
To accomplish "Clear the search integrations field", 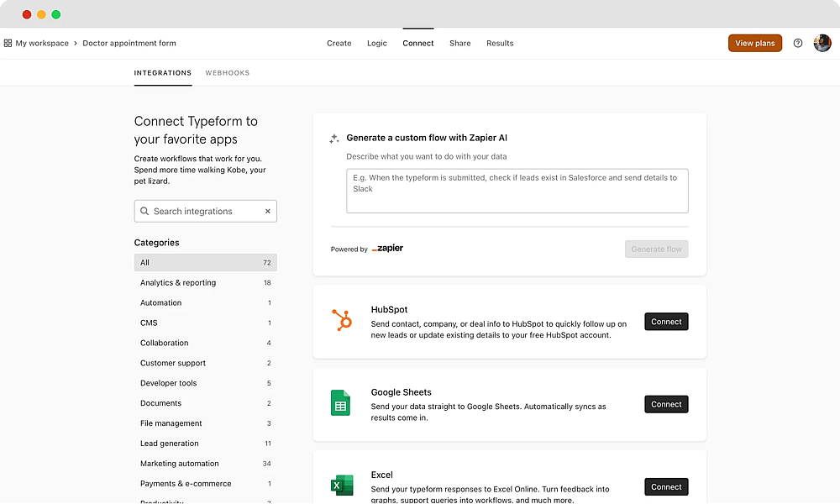I will tap(267, 211).
